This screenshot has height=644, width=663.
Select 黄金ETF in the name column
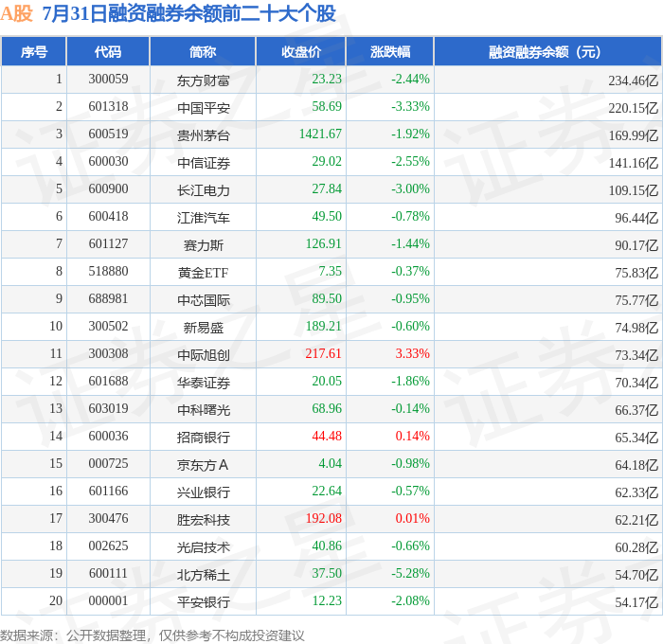click(x=204, y=273)
